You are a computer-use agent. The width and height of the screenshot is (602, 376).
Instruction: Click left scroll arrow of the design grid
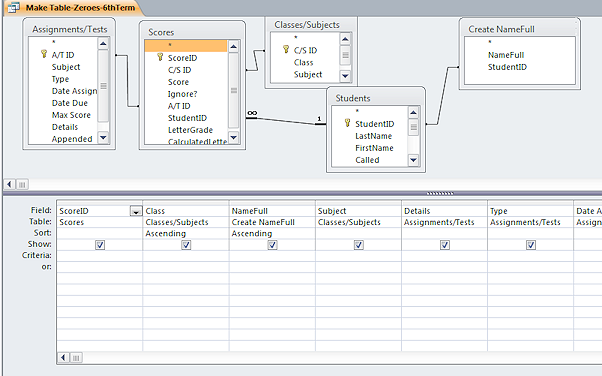[63, 358]
